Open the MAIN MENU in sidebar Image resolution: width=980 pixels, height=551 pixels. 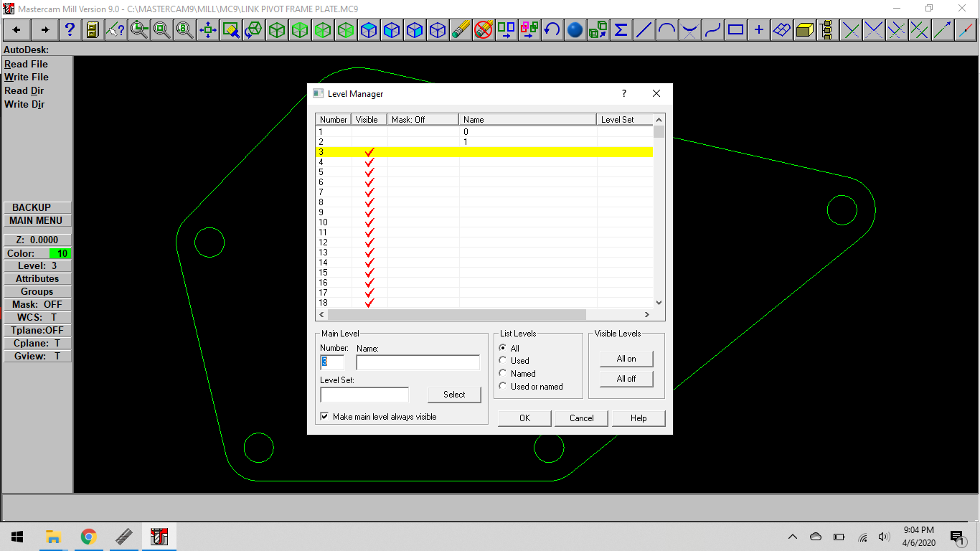[x=37, y=220]
